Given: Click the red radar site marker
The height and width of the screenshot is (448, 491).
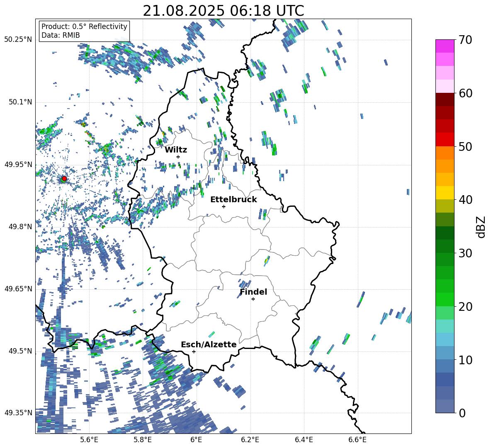Looking at the screenshot, I should coord(64,179).
